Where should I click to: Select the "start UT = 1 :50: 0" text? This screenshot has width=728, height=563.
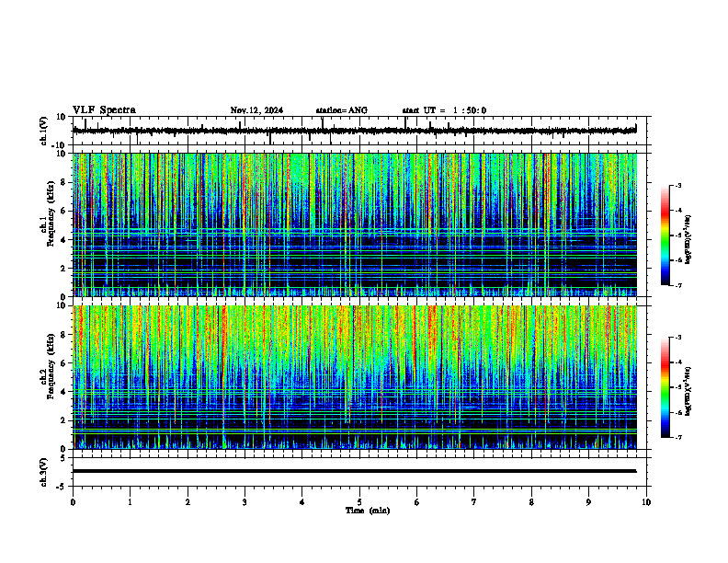[x=444, y=110]
